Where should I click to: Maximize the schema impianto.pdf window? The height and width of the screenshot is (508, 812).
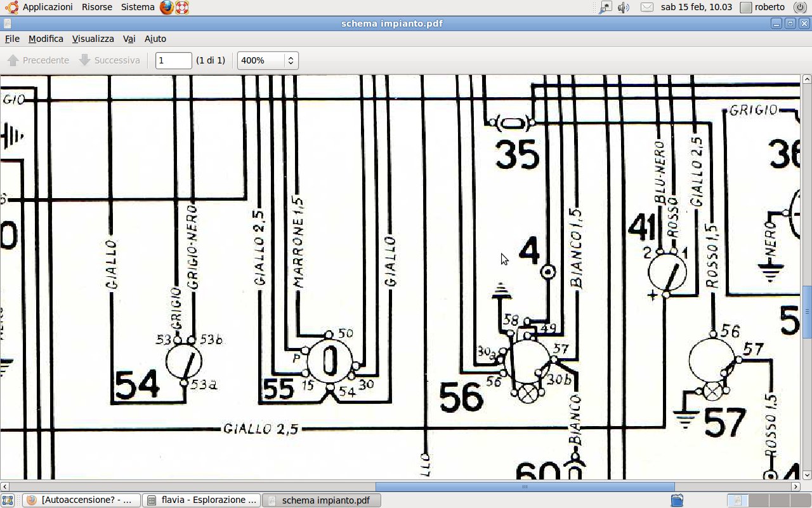(790, 23)
